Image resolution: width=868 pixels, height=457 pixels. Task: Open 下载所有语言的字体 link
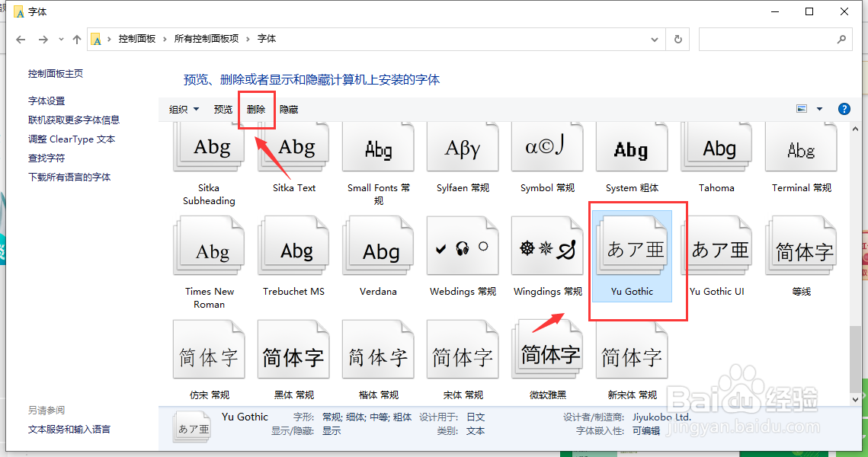tap(69, 177)
